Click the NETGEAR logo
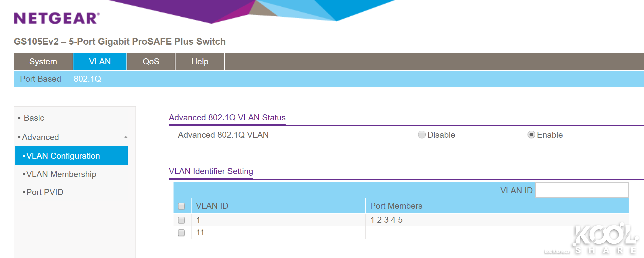This screenshot has height=258, width=644. pyautogui.click(x=57, y=18)
